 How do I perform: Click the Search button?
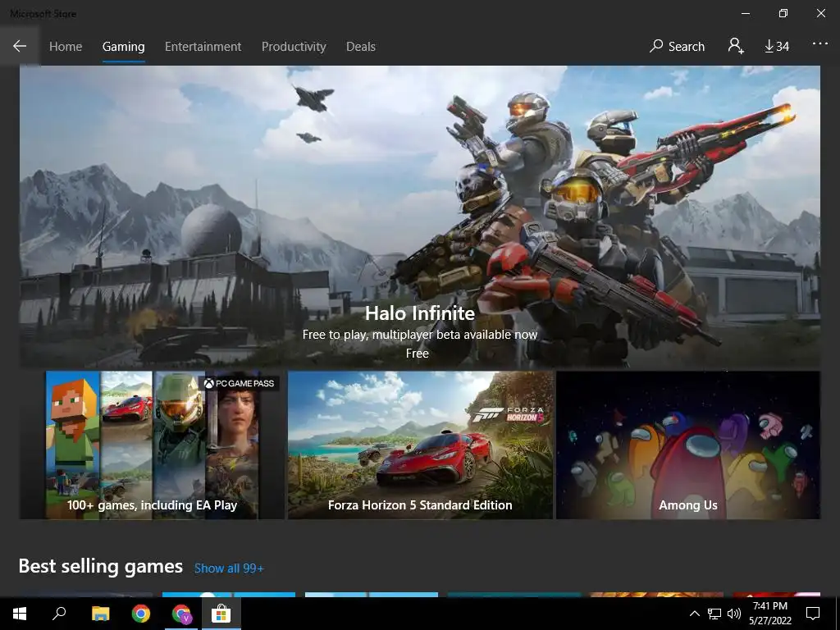point(677,47)
